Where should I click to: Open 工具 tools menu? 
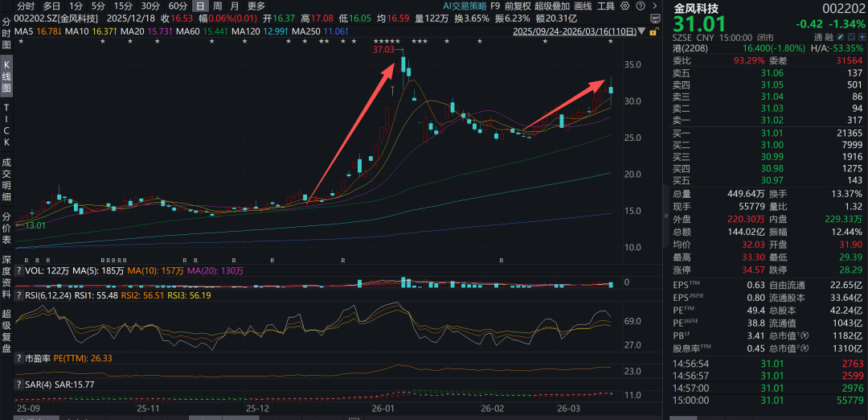click(x=606, y=6)
